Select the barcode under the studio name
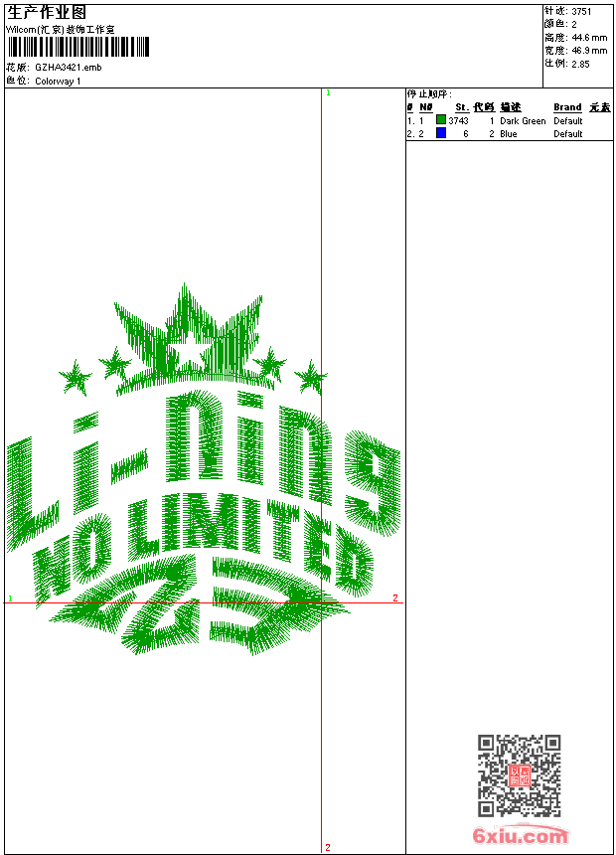616x855 pixels. 79,47
